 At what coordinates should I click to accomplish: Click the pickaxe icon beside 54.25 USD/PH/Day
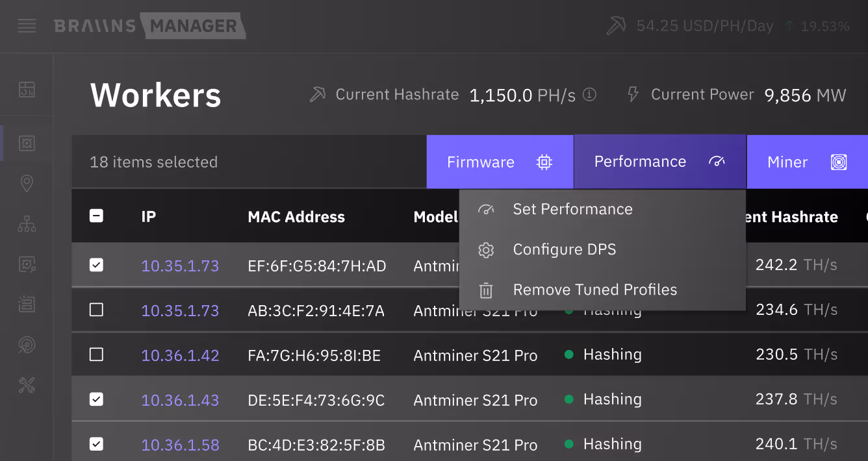pos(616,26)
